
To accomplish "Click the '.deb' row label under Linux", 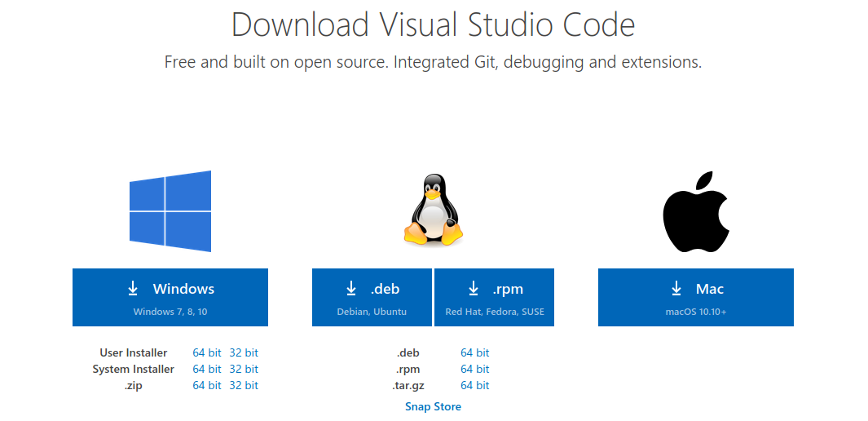I will [x=408, y=352].
